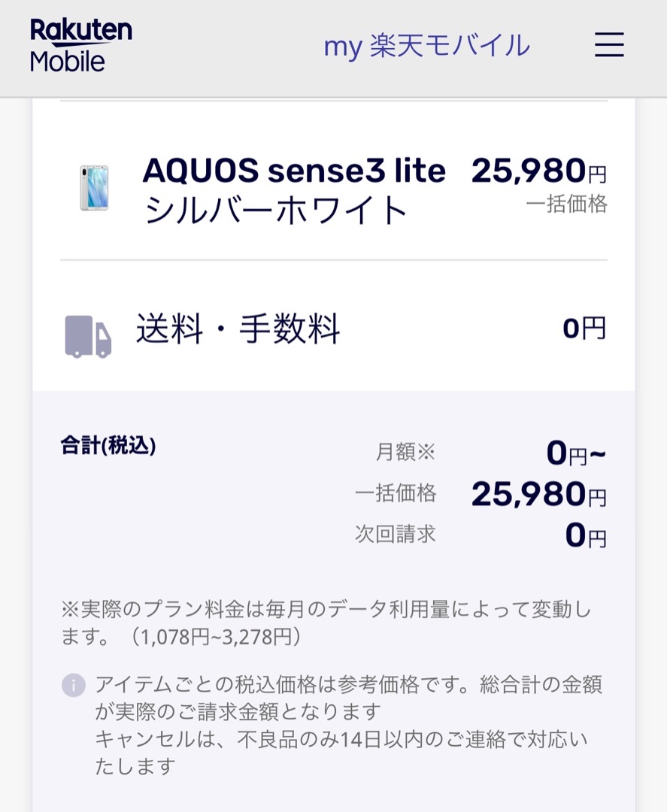The image size is (667, 812).
Task: Select the AQUOS sense3 lite product name
Action: (x=293, y=171)
